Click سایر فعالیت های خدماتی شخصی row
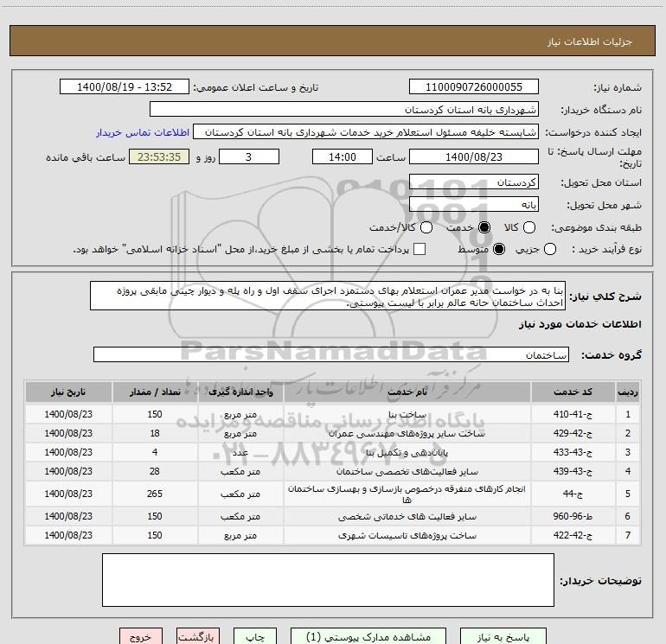 pyautogui.click(x=333, y=516)
